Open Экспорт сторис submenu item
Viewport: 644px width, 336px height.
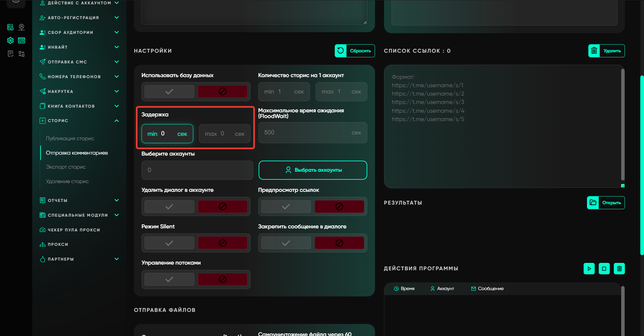pos(66,167)
